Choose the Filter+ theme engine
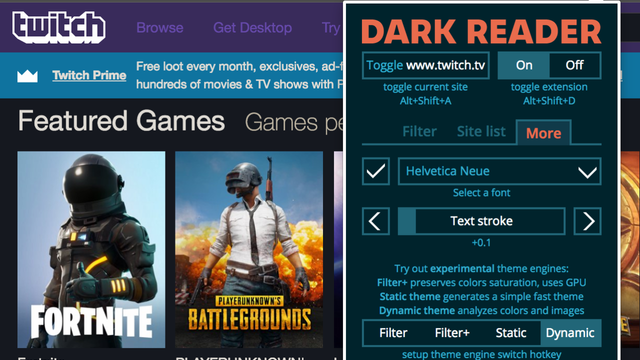640x360 pixels. click(x=452, y=333)
